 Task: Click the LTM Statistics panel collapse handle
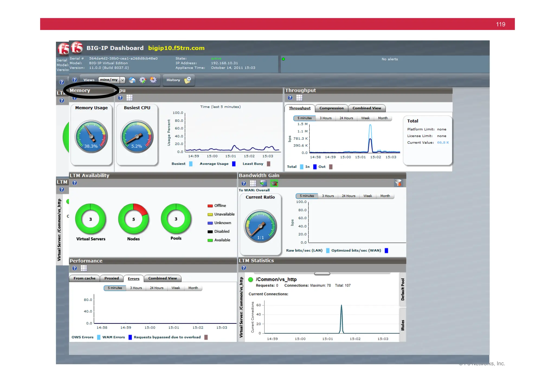tap(322, 274)
